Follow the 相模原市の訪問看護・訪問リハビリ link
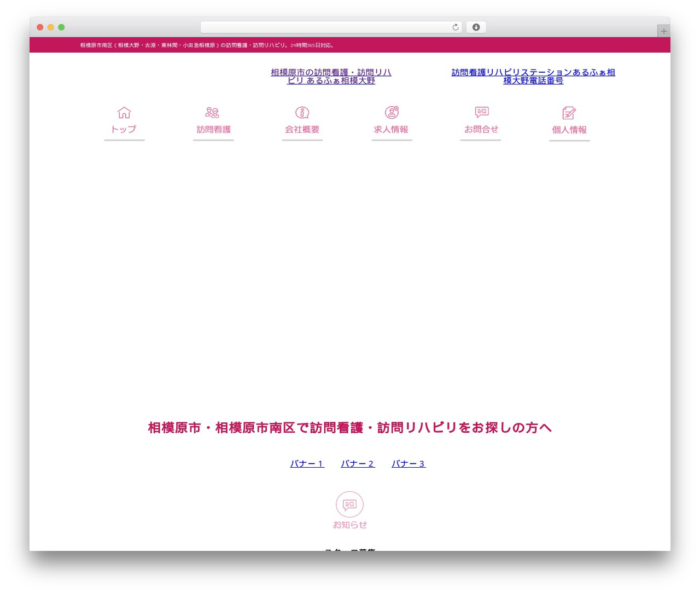Viewport: 700px width, 593px height. coord(331,76)
